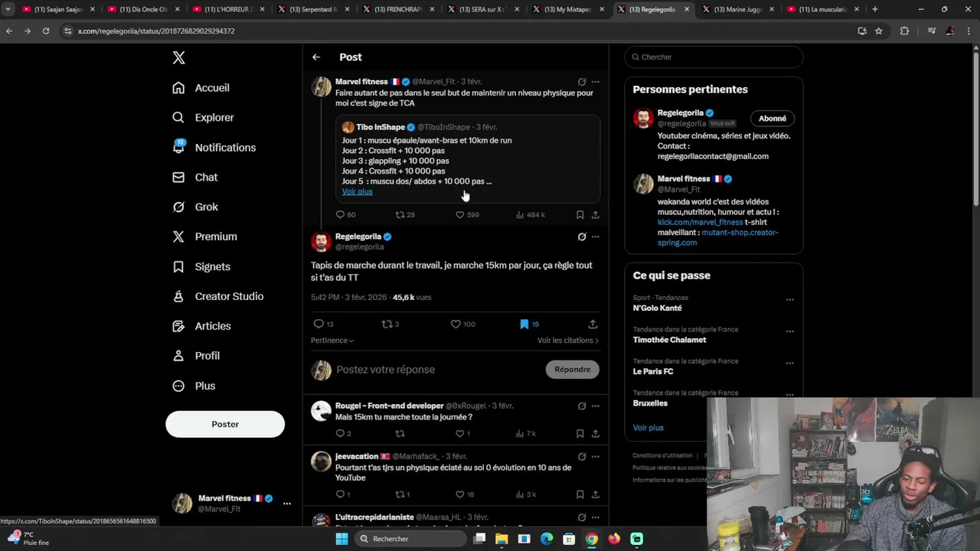Click the Chercher search field
Viewport: 980px width, 551px height.
point(714,57)
